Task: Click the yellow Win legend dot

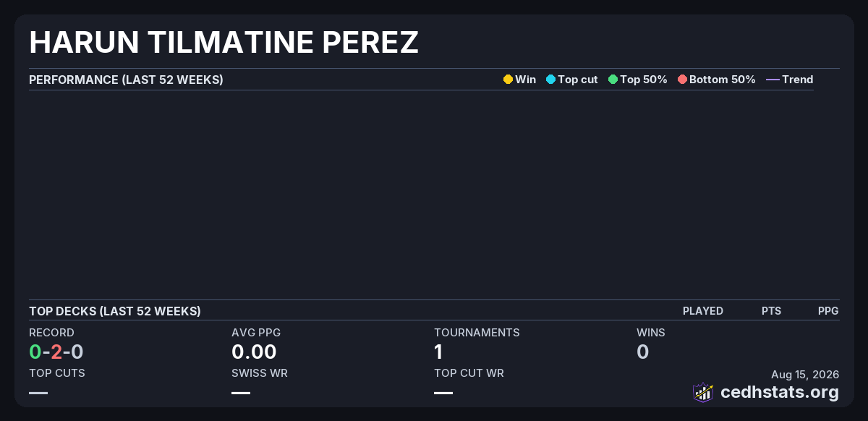Action: point(508,80)
